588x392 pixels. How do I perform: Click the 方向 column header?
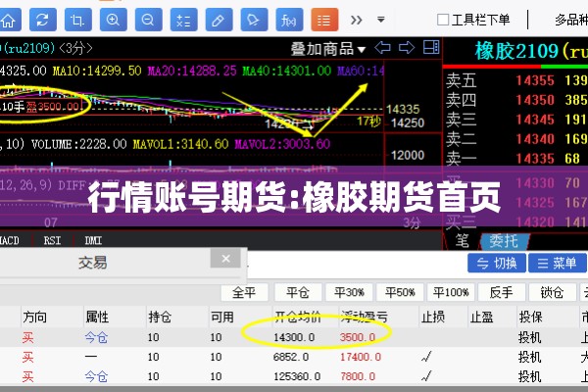click(35, 318)
